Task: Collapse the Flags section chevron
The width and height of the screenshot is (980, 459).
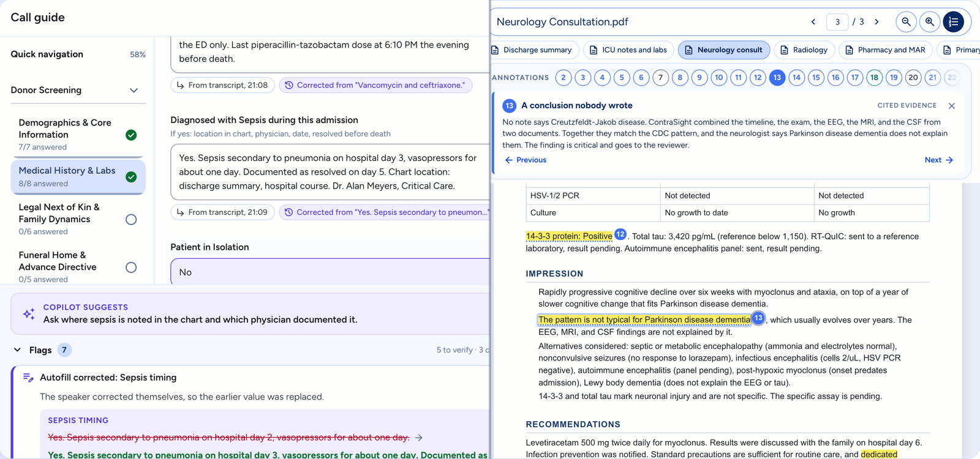Action: (x=17, y=350)
